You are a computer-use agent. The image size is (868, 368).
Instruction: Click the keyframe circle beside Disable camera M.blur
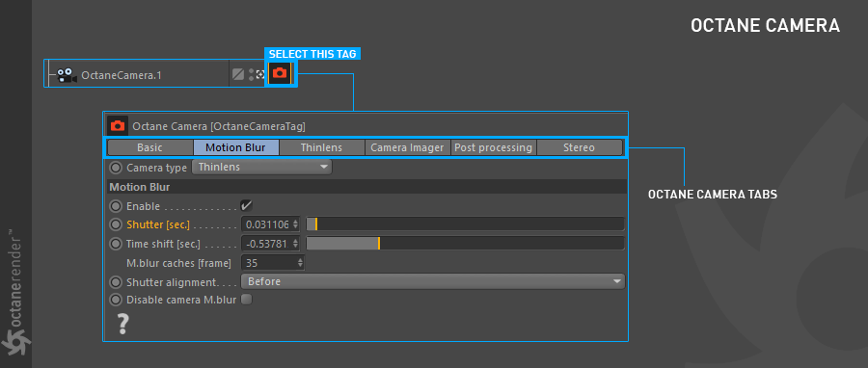coord(115,300)
